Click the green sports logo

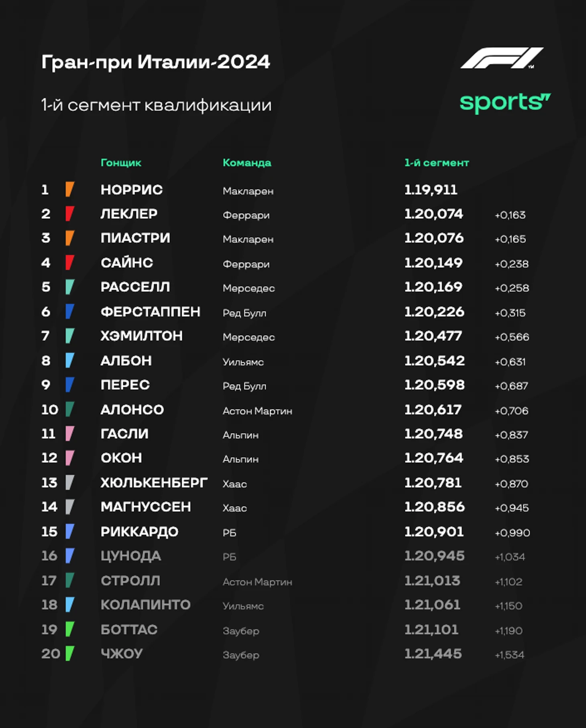point(505,103)
